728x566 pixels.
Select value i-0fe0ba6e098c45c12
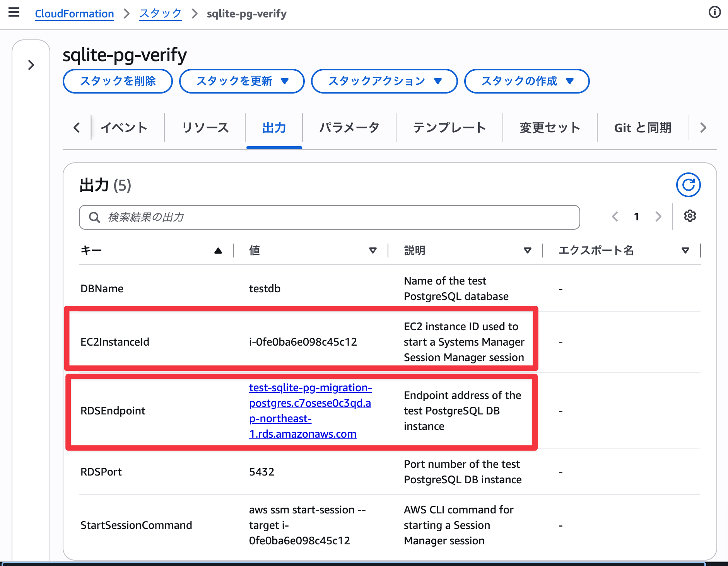(303, 342)
